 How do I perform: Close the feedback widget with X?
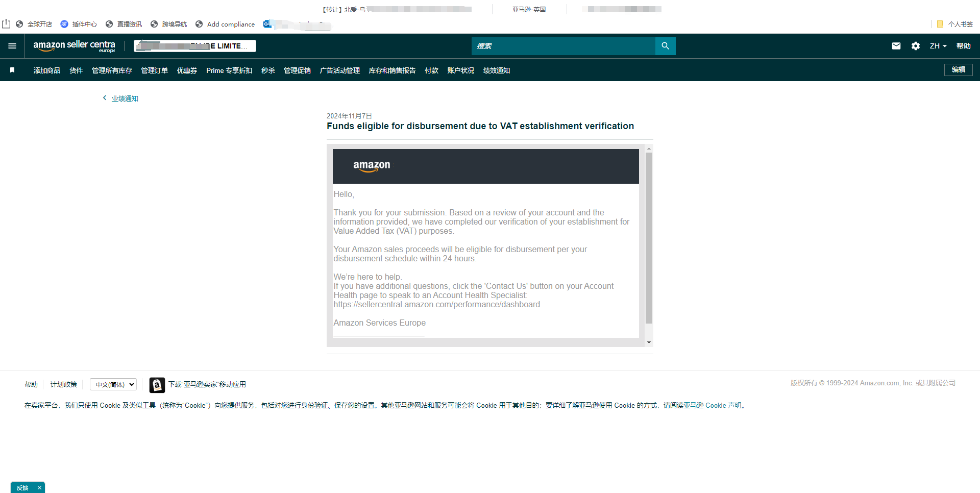point(39,488)
